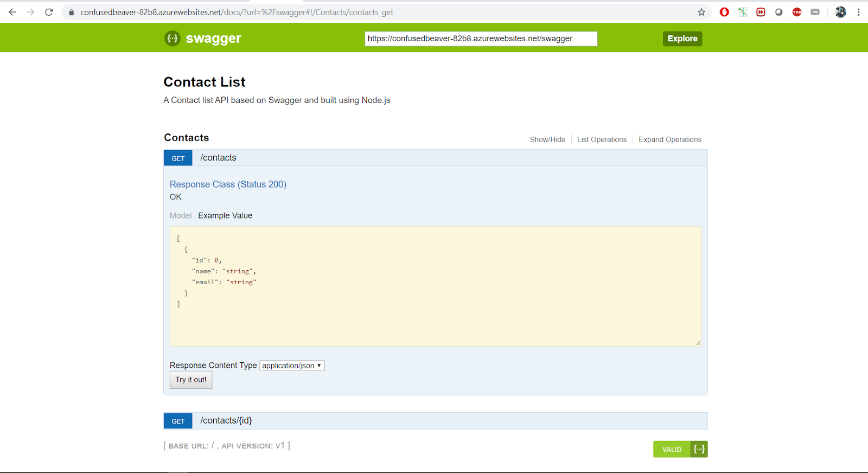Image resolution: width=868 pixels, height=473 pixels.
Task: Click List Operations link
Action: coord(602,139)
